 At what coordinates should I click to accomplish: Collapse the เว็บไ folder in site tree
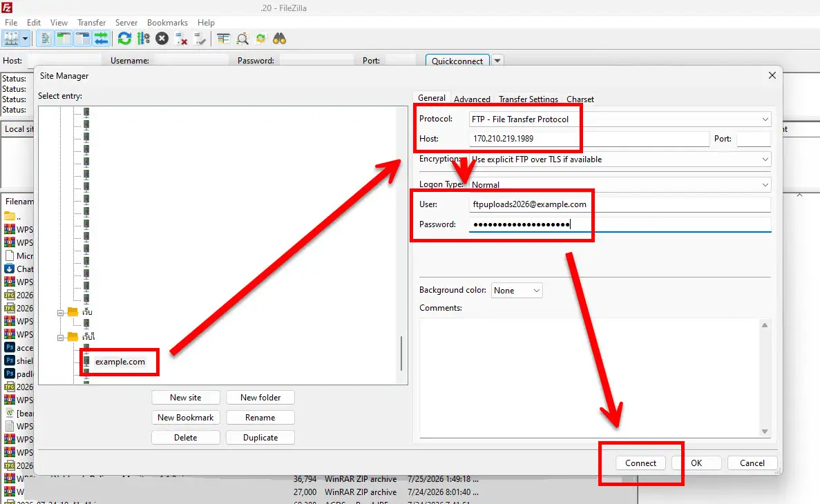pyautogui.click(x=61, y=337)
